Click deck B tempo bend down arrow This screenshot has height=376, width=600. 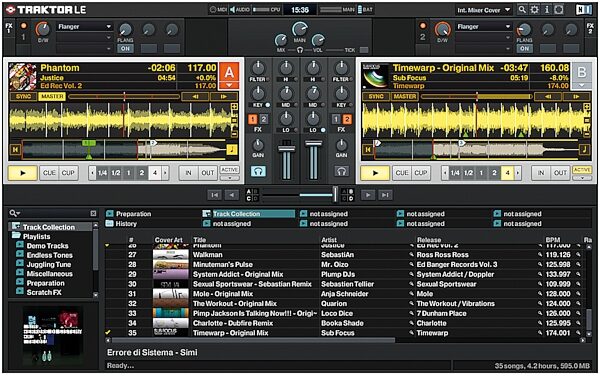tap(548, 96)
